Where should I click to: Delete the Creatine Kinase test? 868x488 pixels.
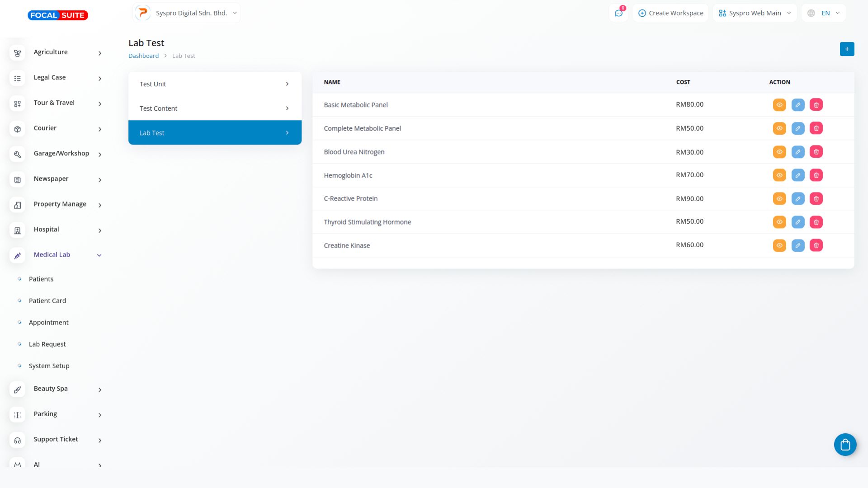[816, 246]
